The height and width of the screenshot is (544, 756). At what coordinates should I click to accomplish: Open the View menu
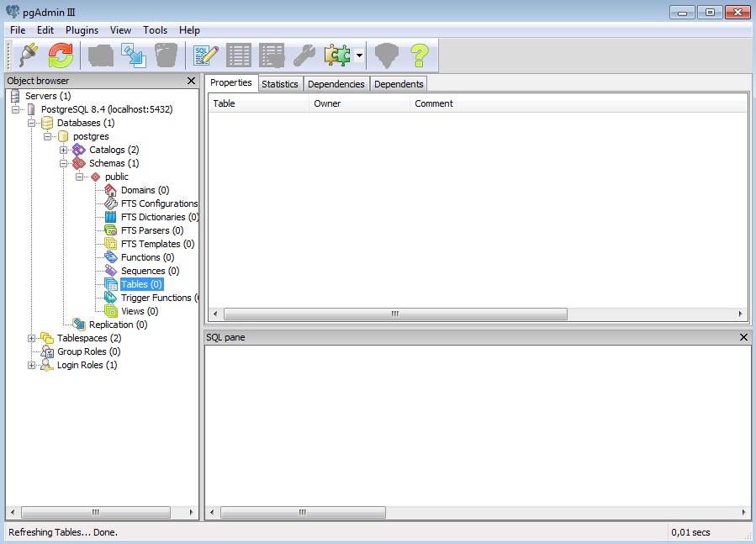click(x=120, y=30)
